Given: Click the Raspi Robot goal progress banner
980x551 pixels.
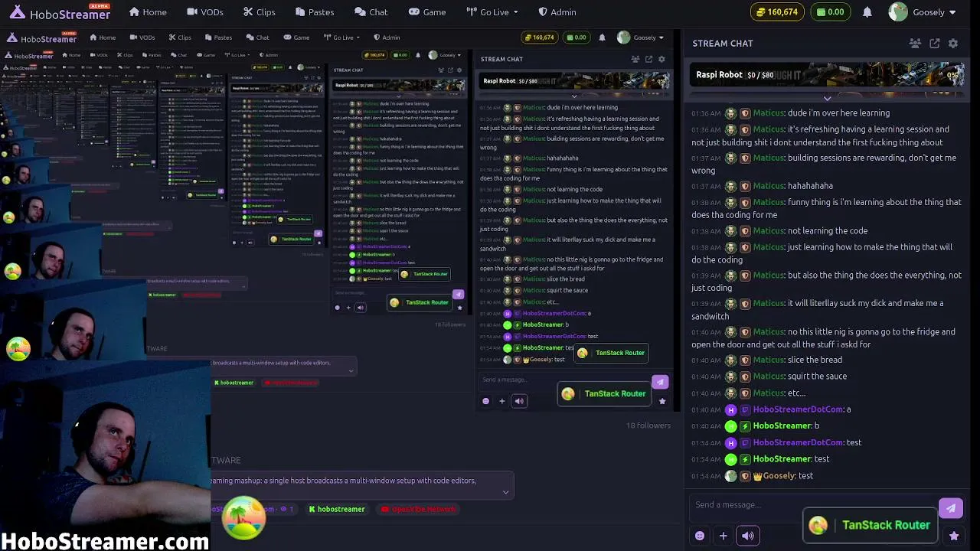Looking at the screenshot, I should coord(826,75).
